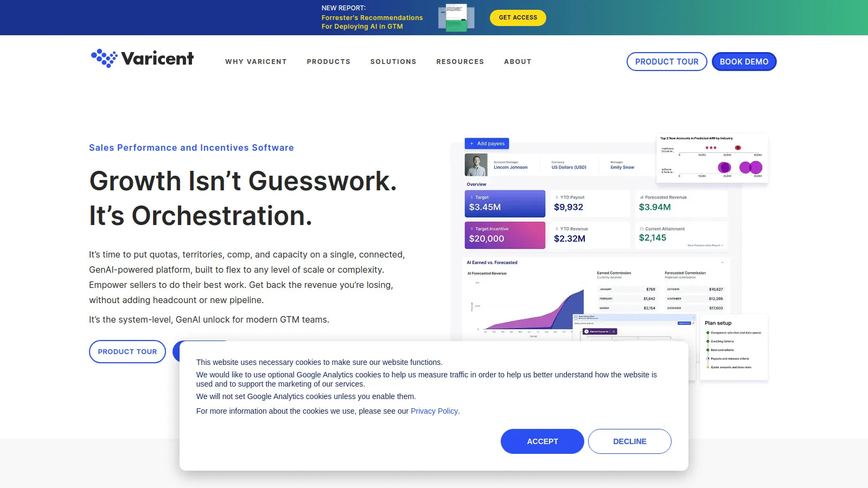The width and height of the screenshot is (868, 488).
Task: Expand the Products navigation menu
Action: tap(328, 62)
